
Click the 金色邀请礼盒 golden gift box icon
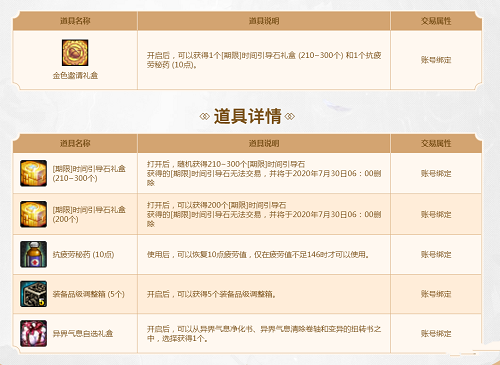(75, 53)
